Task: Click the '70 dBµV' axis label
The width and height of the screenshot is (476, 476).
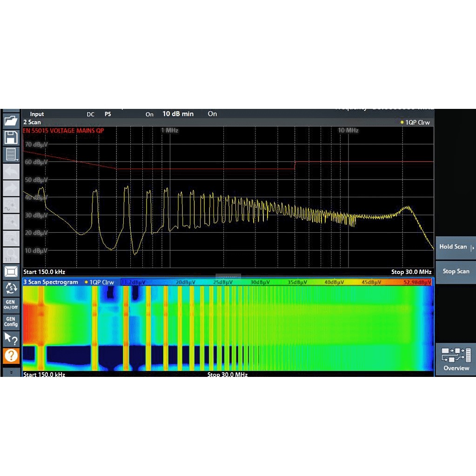Action: point(36,145)
